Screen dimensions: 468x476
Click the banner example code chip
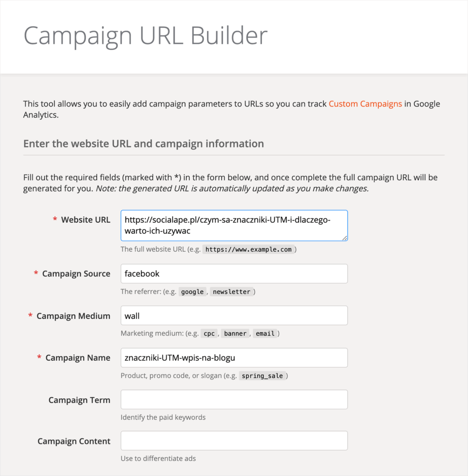236,334
